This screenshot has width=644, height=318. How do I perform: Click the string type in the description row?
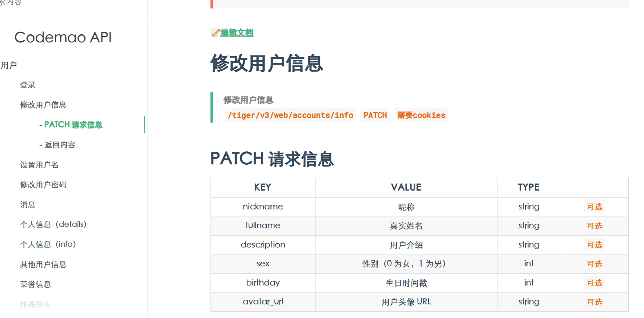(529, 245)
